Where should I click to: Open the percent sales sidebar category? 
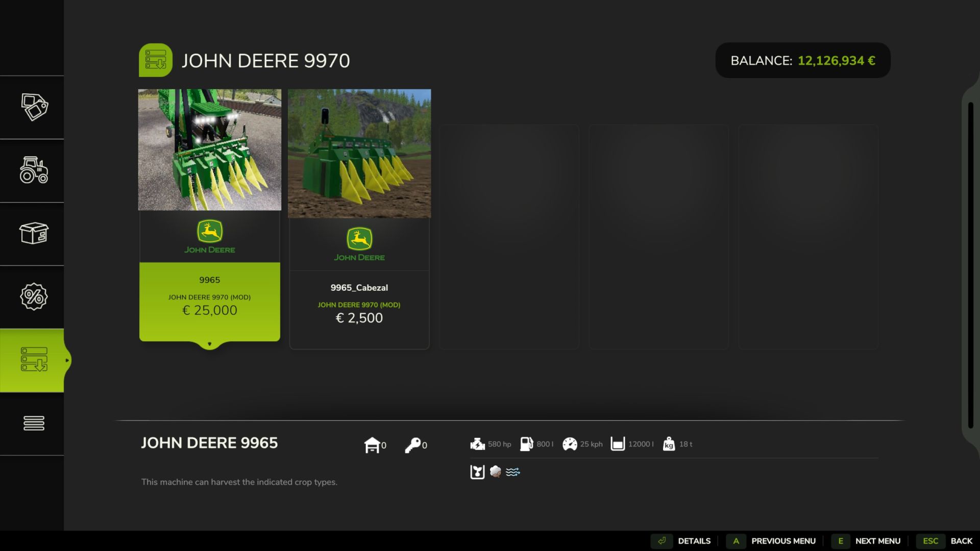(34, 296)
